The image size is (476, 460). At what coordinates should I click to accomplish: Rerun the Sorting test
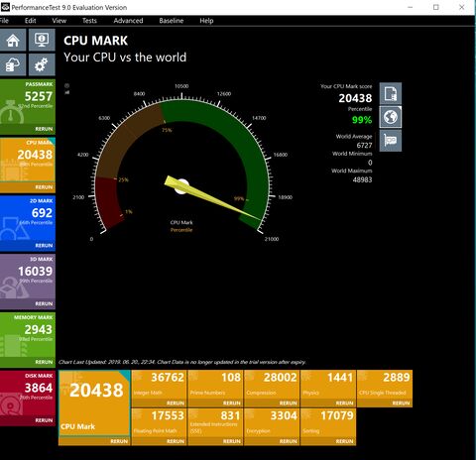344,441
